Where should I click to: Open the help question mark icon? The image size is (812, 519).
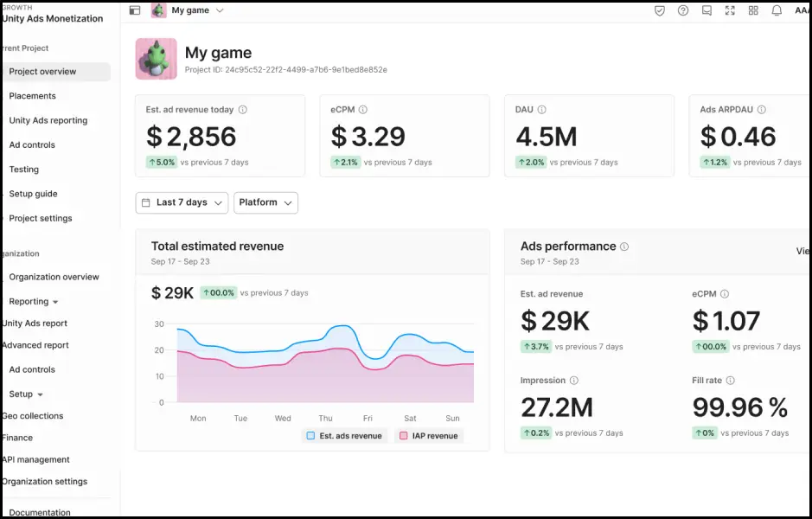click(x=683, y=10)
